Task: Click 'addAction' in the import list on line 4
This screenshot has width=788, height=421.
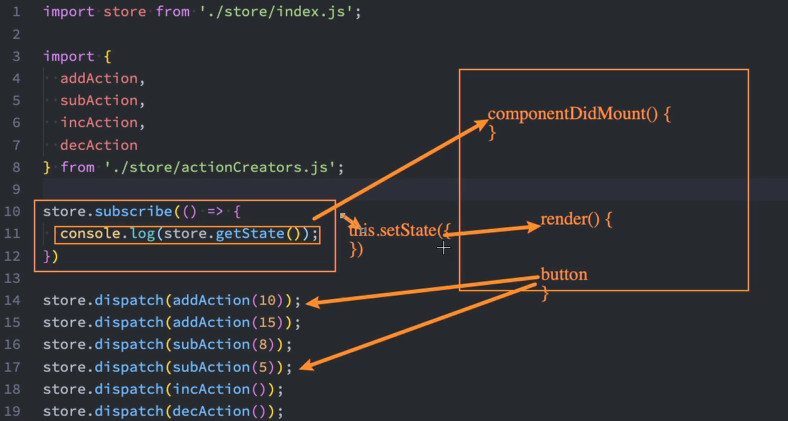Action: [x=99, y=78]
